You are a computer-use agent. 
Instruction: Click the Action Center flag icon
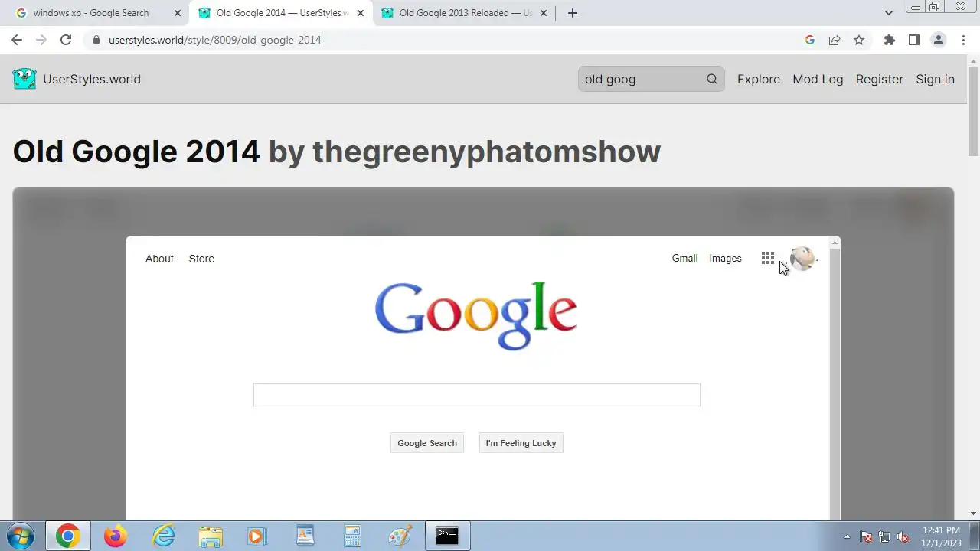(x=866, y=536)
